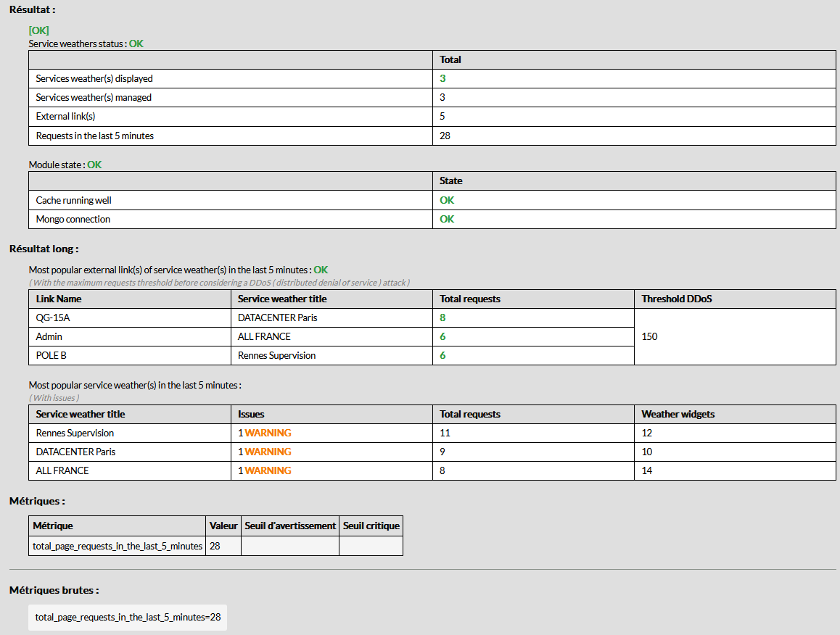This screenshot has width=840, height=635.
Task: Click WARNING in the Rennes Supervision row
Action: (268, 433)
